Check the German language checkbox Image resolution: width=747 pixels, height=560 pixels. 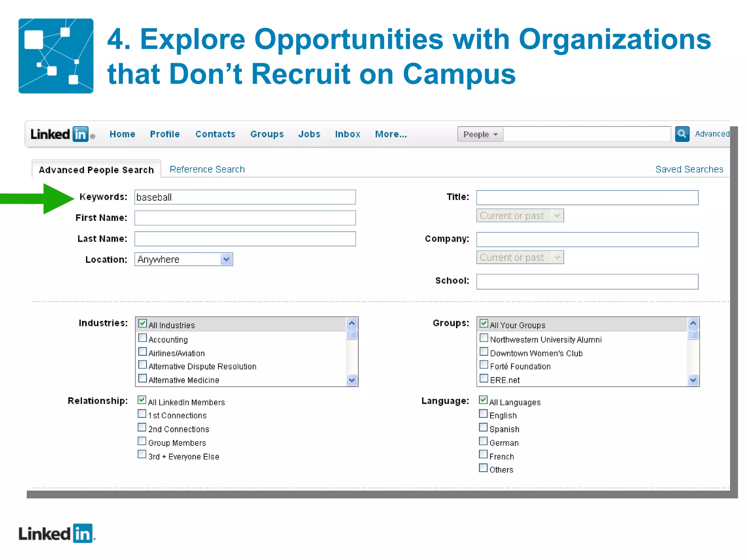[x=483, y=441]
